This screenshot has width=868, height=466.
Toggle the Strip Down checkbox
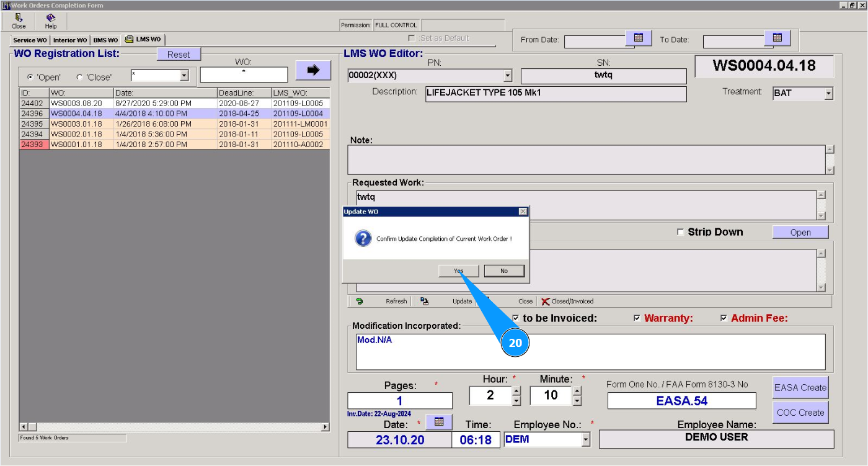[681, 232]
